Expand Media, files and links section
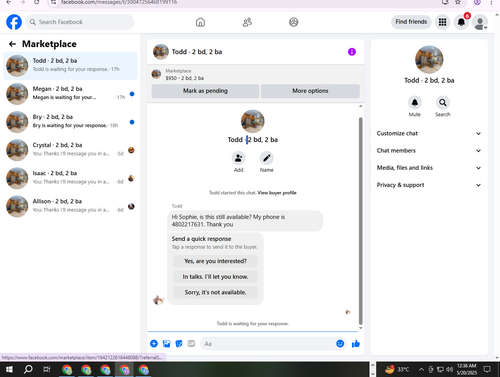 click(429, 168)
